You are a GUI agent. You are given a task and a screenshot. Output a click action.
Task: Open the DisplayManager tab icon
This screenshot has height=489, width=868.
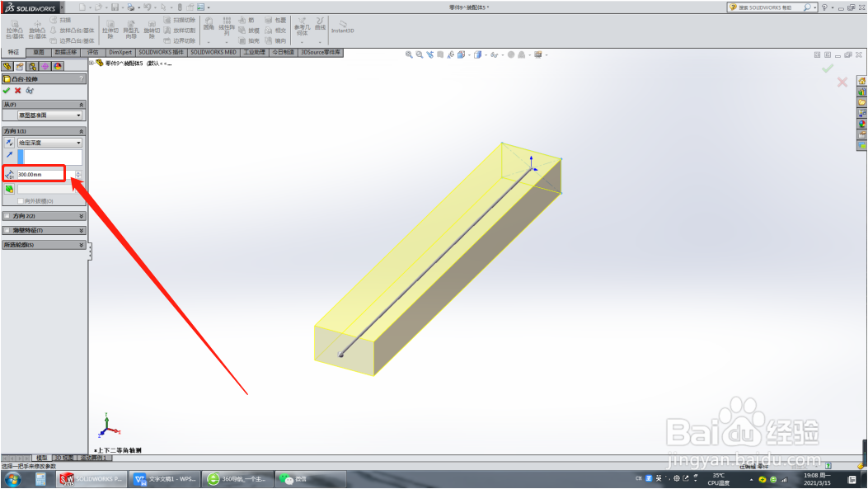[59, 67]
